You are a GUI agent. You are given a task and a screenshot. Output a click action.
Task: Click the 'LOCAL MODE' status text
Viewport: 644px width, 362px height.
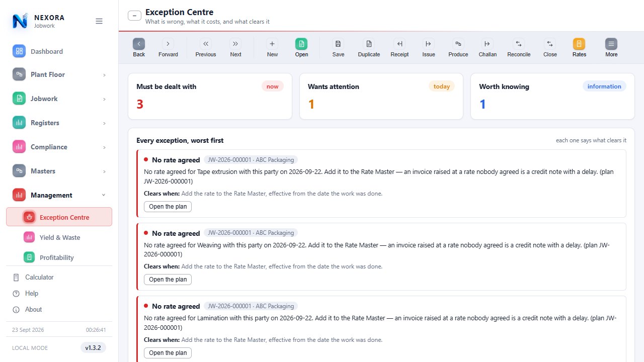(x=30, y=348)
